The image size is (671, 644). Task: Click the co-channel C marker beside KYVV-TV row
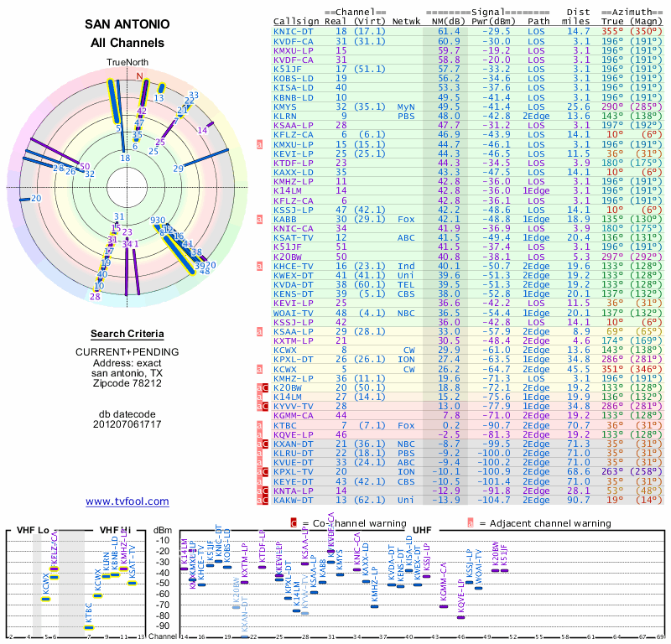[x=265, y=407]
